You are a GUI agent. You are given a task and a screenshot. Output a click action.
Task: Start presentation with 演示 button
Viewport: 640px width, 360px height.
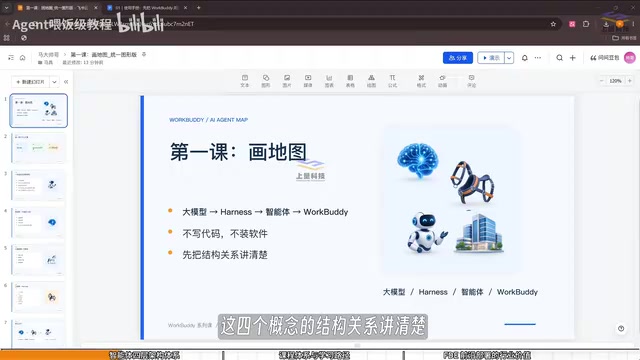coord(491,58)
